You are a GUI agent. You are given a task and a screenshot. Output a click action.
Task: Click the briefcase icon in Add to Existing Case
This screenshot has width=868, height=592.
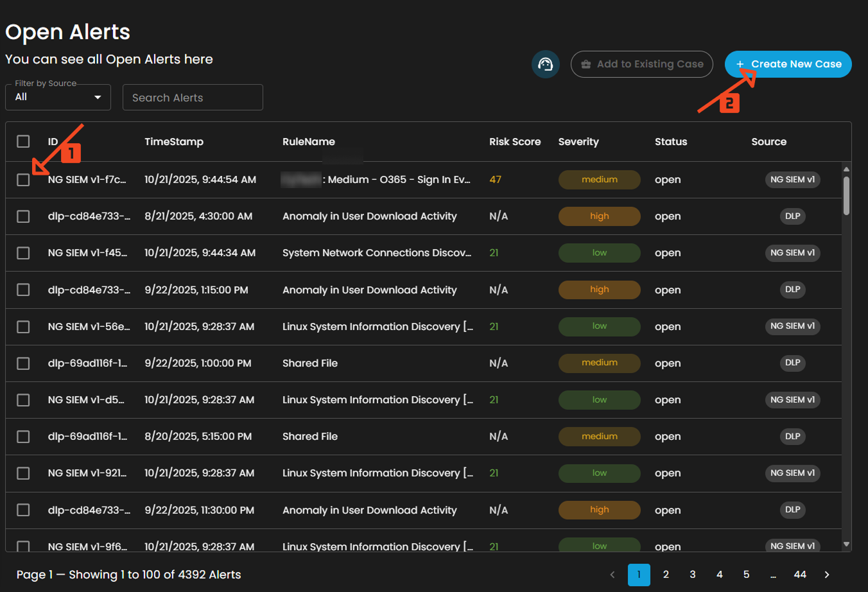(586, 64)
